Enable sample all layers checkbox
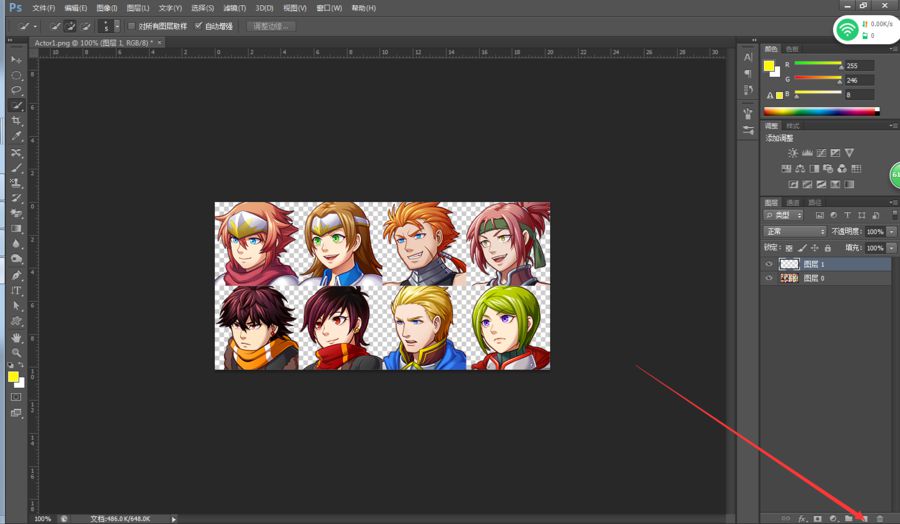Screen dimensions: 900x524 click(131, 26)
